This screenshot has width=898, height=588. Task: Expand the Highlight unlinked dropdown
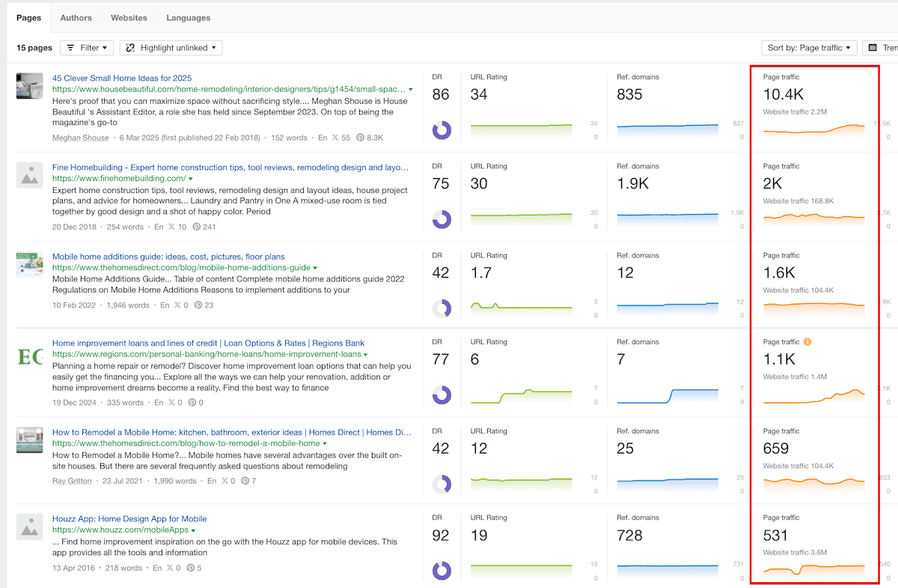(x=171, y=48)
